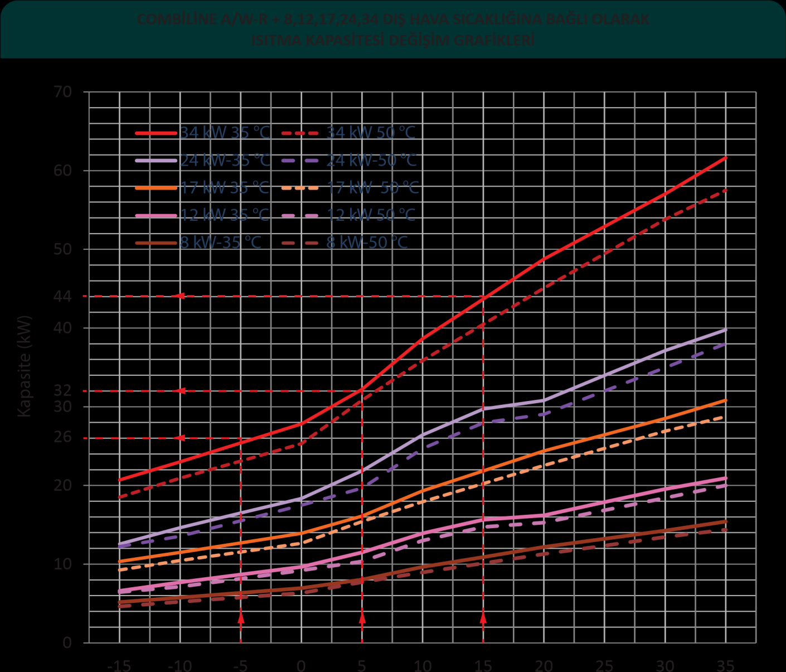Click the -10 label on temperature axis
Screen dimensions: 786x672
pyautogui.click(x=179, y=665)
